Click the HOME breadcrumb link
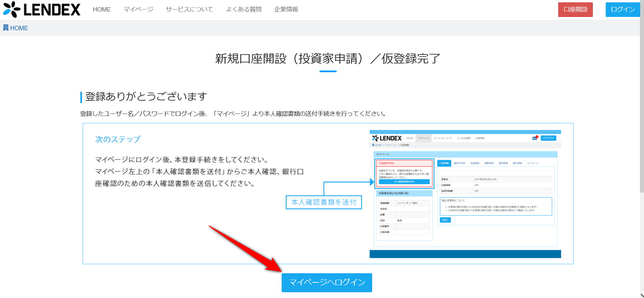This screenshot has width=644, height=298. [19, 28]
